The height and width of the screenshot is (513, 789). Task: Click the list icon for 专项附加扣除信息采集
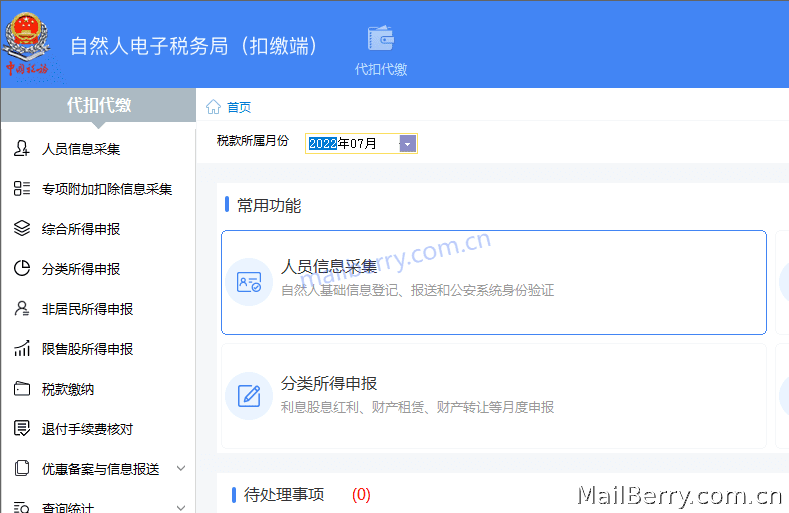pyautogui.click(x=22, y=188)
